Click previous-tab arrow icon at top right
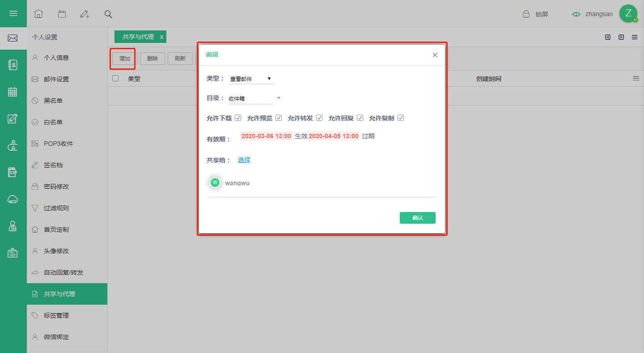Screen dimensions: 644x353 (x=608, y=37)
